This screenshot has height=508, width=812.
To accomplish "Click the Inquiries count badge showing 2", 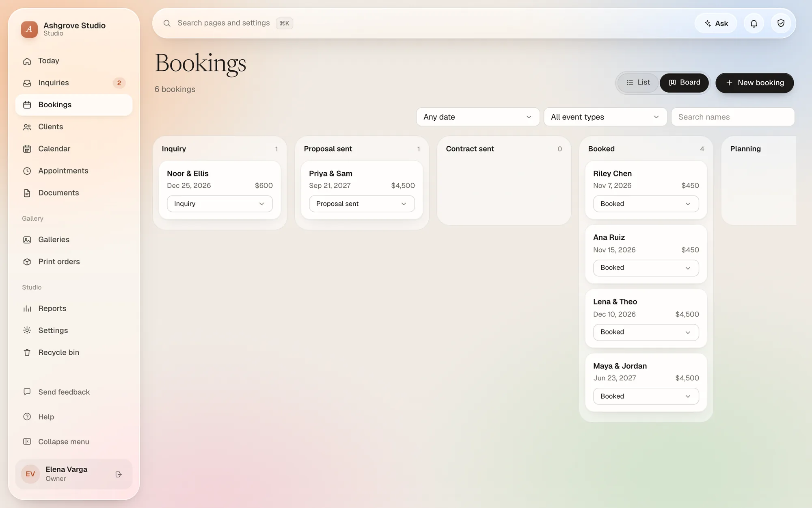I will click(x=119, y=83).
